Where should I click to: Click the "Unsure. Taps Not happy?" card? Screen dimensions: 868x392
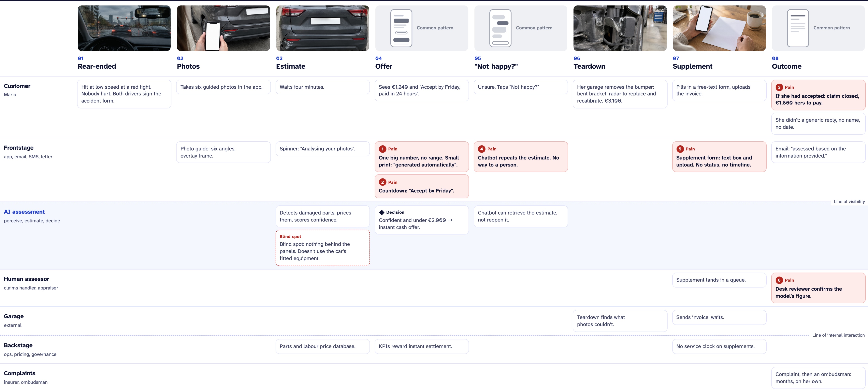521,87
